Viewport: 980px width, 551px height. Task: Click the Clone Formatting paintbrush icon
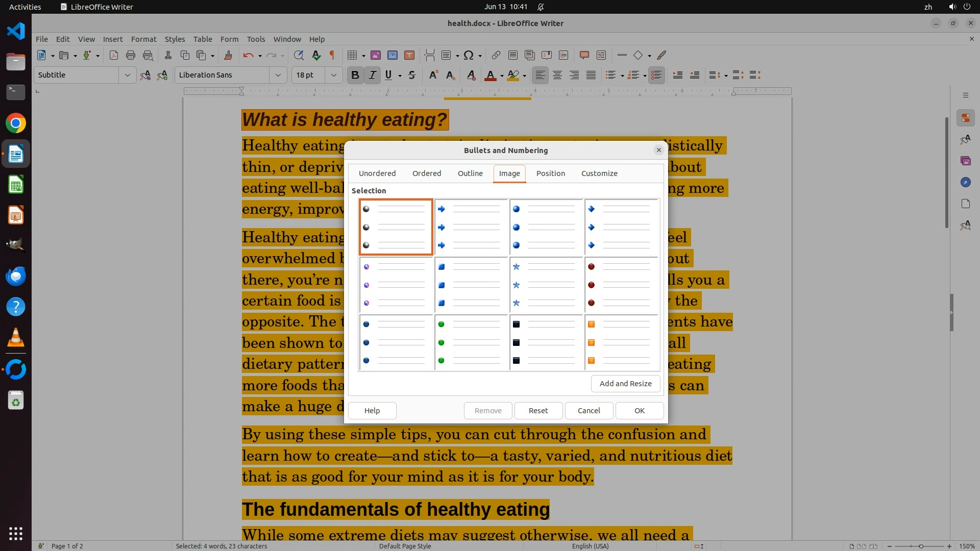pos(228,55)
